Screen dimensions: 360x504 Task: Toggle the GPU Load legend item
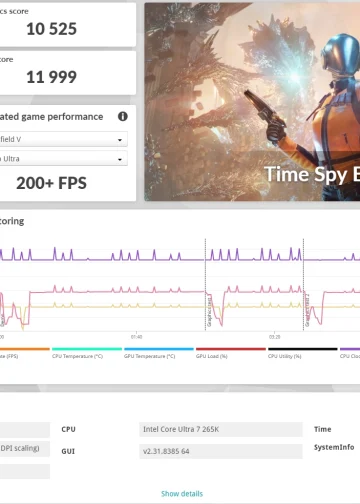[212, 356]
